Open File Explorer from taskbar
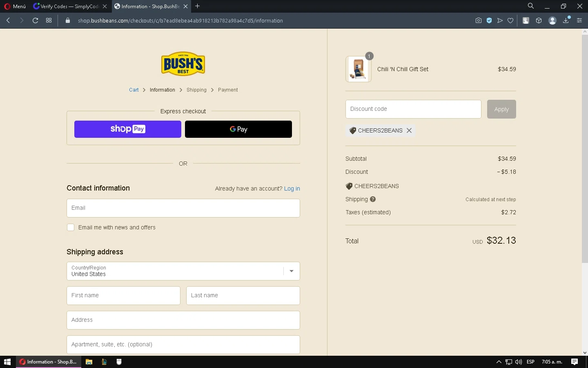This screenshot has height=368, width=588. 89,362
